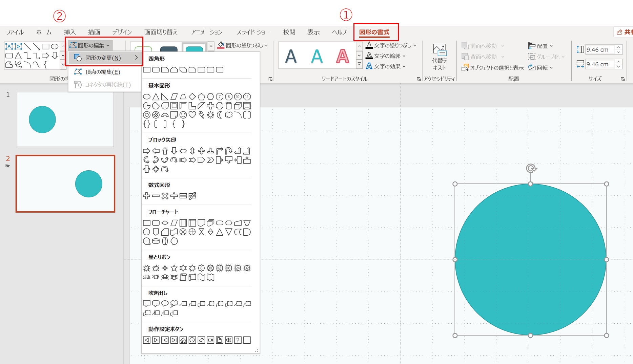Open the 図形の書式 ribbon tab

pyautogui.click(x=374, y=32)
